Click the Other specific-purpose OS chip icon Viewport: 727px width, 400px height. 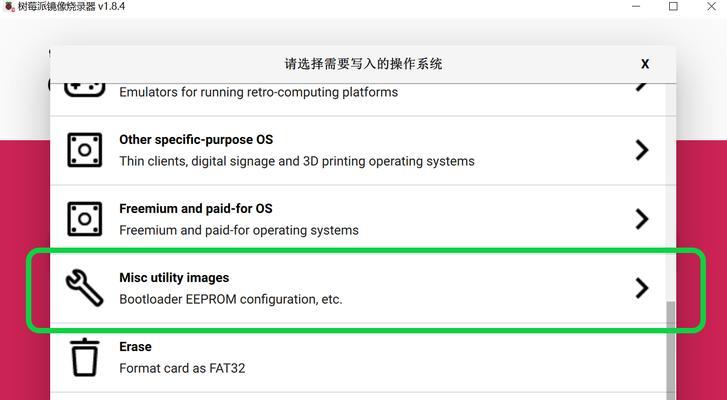[84, 150]
